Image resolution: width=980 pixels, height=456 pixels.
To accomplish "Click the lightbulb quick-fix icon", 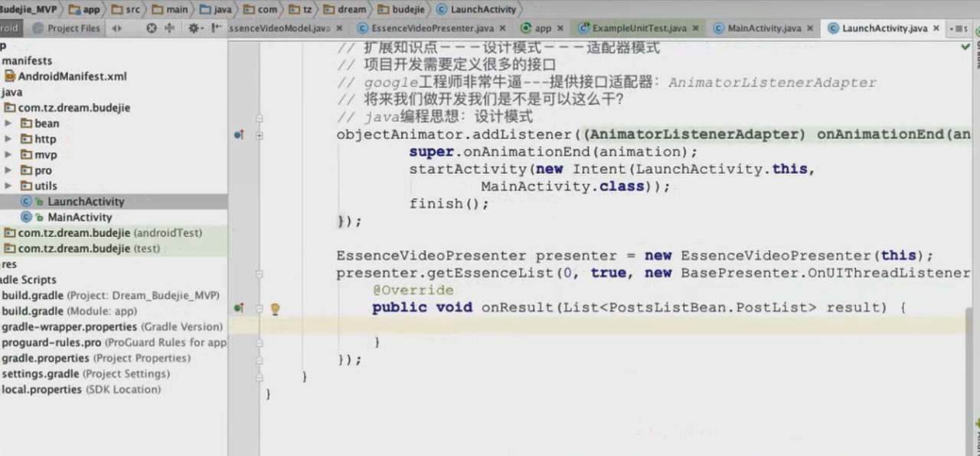I will click(x=276, y=309).
